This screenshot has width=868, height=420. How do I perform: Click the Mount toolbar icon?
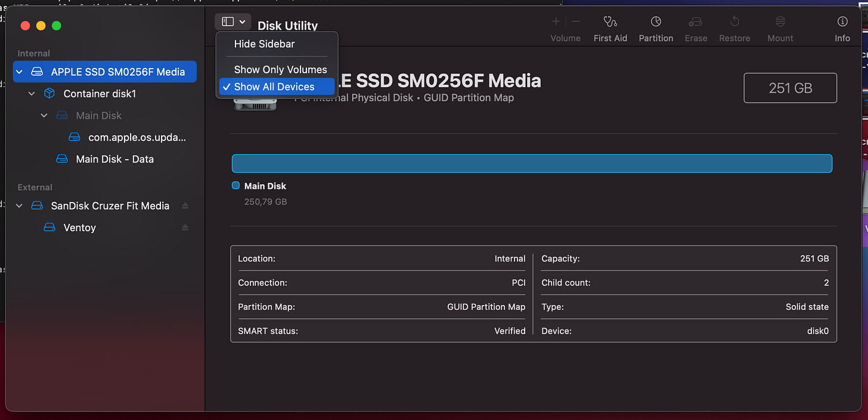click(x=780, y=22)
